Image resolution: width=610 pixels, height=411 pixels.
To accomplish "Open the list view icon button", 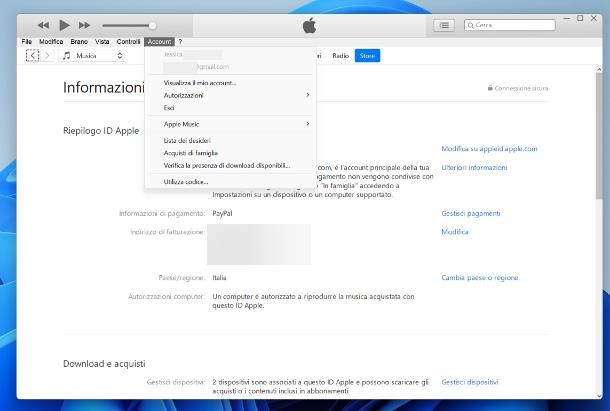I will coord(444,25).
